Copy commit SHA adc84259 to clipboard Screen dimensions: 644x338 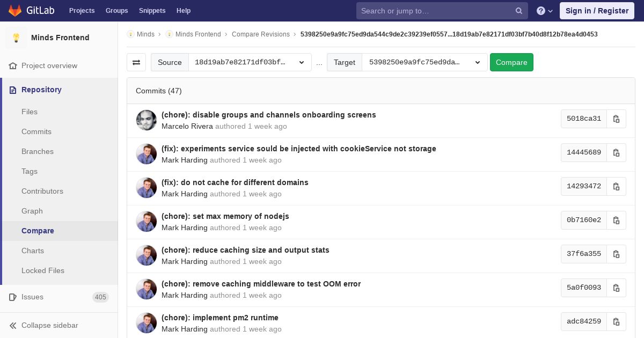(616, 321)
